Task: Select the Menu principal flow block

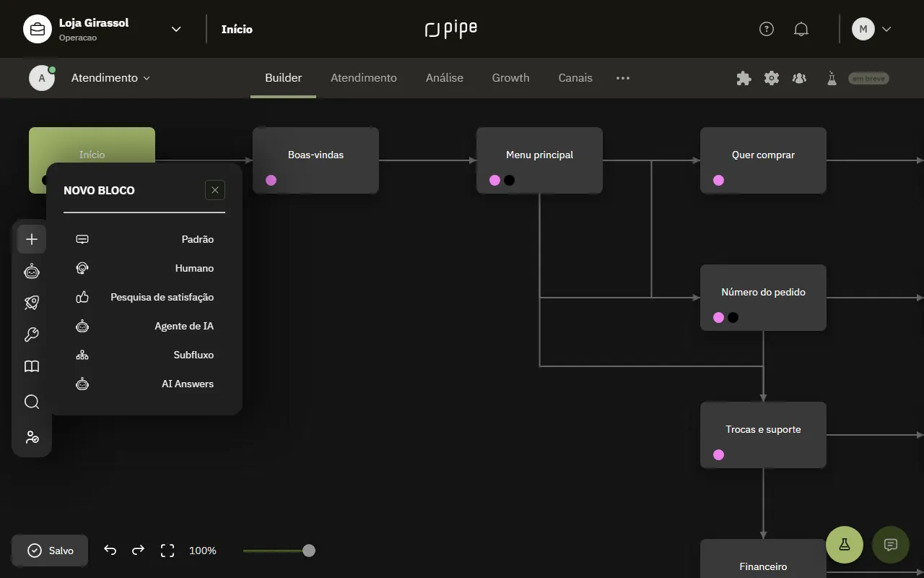Action: tap(539, 160)
